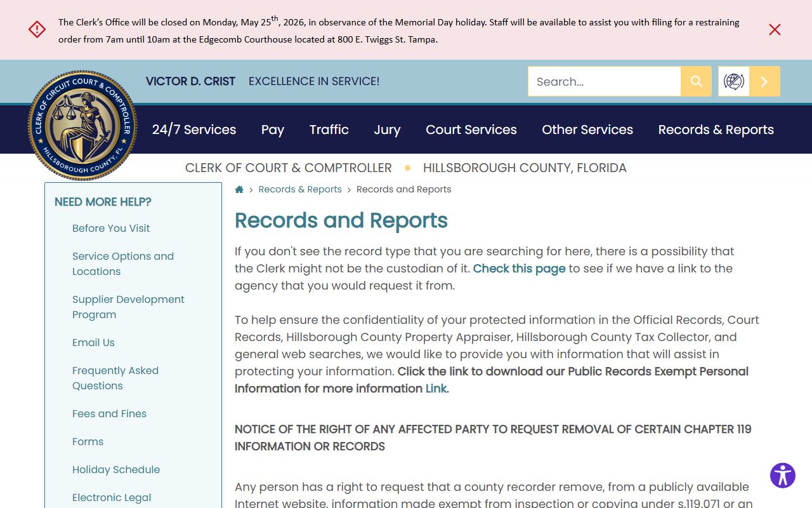The height and width of the screenshot is (508, 812).
Task: Open the Traffic menu
Action: coord(329,130)
